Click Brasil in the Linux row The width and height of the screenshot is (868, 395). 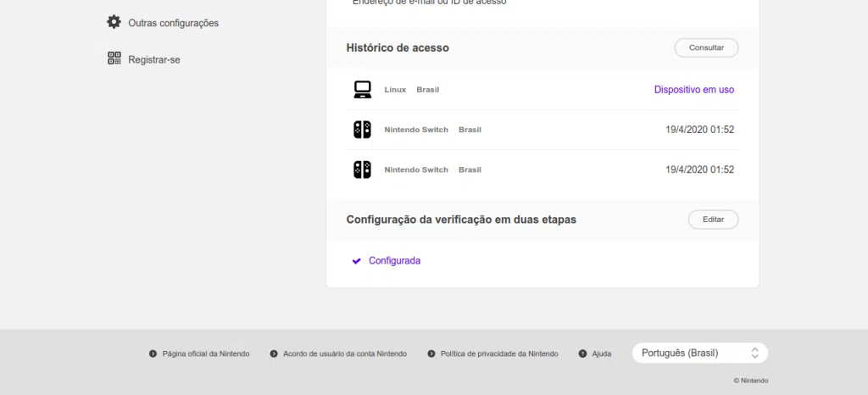[428, 90]
